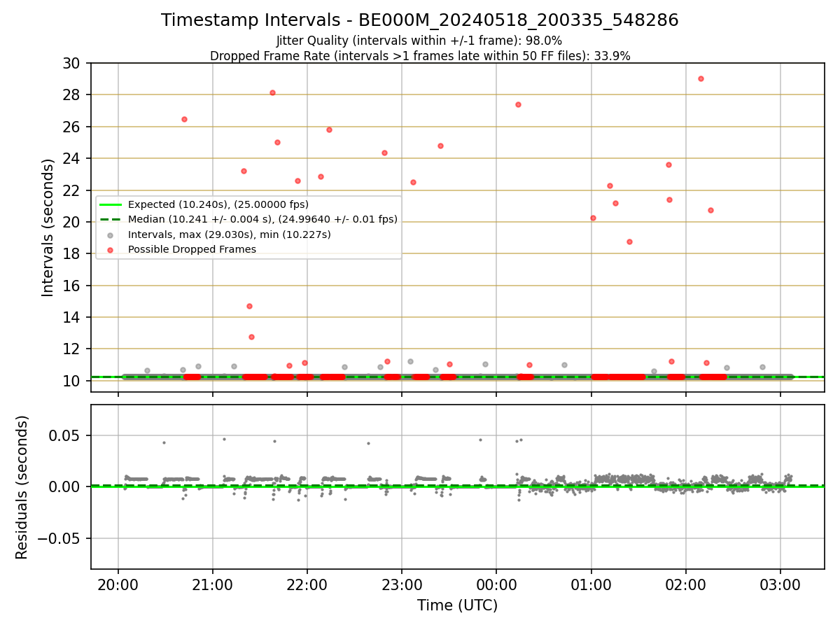Click the gray circle marker in the legend
The width and height of the screenshot is (840, 630).
tap(111, 234)
